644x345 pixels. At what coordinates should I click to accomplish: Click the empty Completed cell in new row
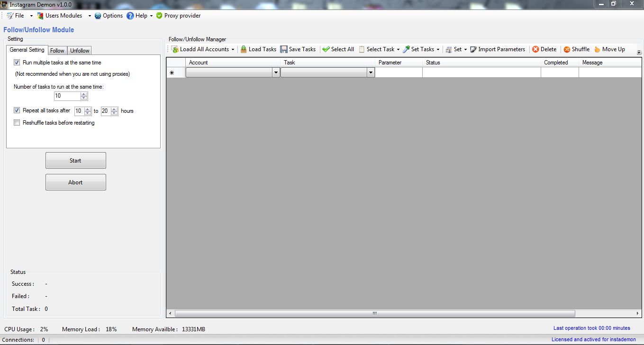click(x=560, y=73)
